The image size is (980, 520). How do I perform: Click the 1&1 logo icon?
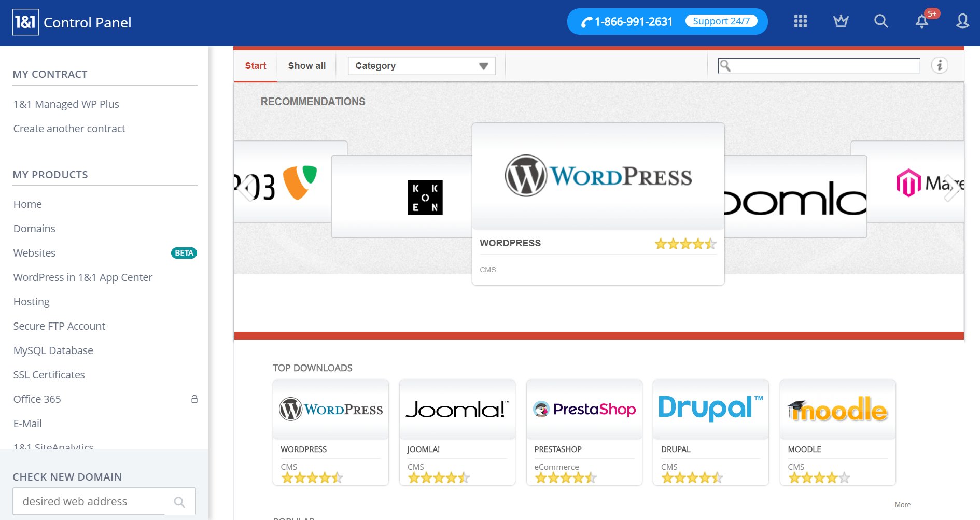(x=25, y=22)
